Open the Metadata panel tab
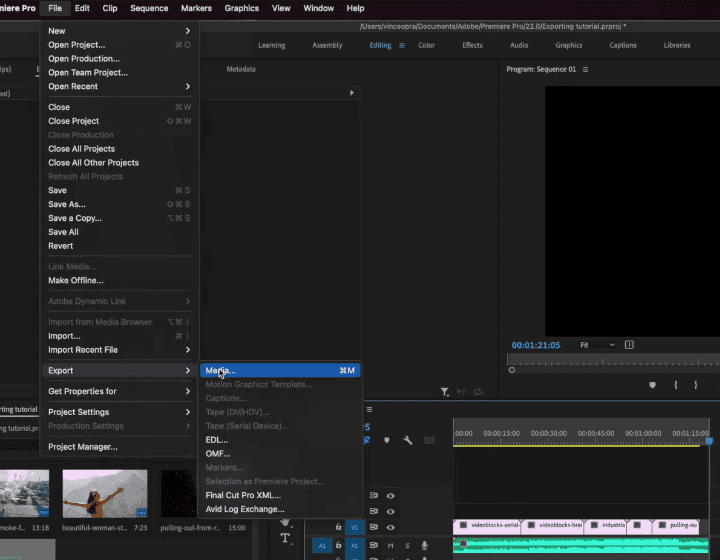Viewport: 720px width, 560px height. pyautogui.click(x=241, y=69)
